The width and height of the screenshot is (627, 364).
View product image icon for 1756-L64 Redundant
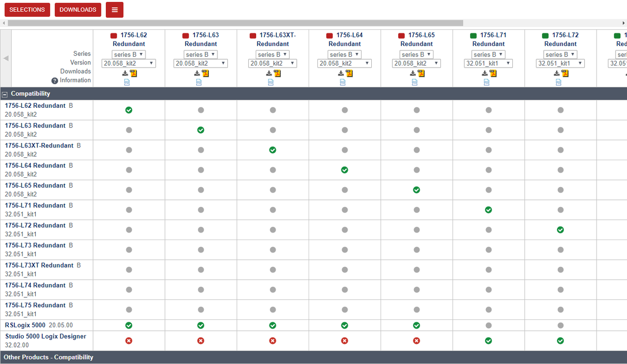click(343, 82)
